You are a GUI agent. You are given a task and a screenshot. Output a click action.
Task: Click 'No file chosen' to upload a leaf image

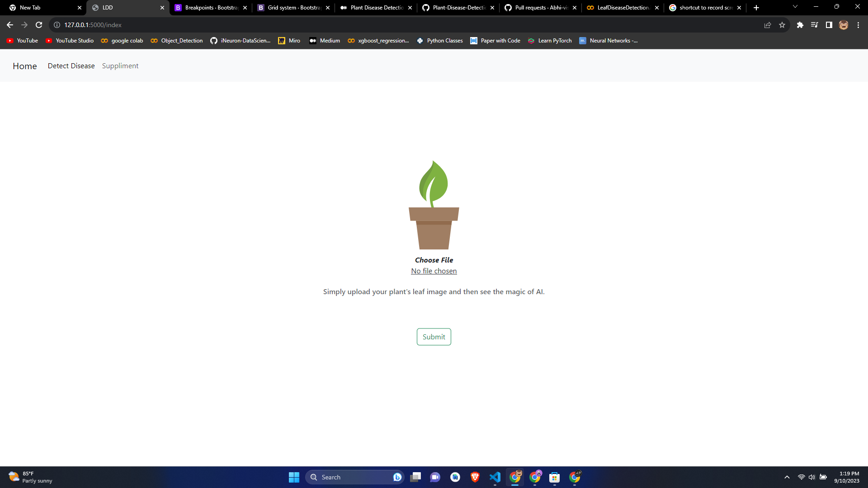coord(434,271)
